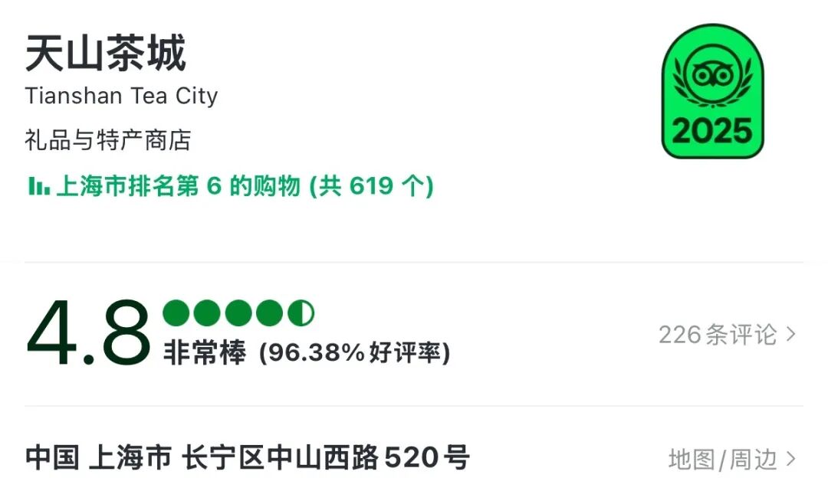
Task: Tap the large 4.8 rating score
Action: click(88, 333)
